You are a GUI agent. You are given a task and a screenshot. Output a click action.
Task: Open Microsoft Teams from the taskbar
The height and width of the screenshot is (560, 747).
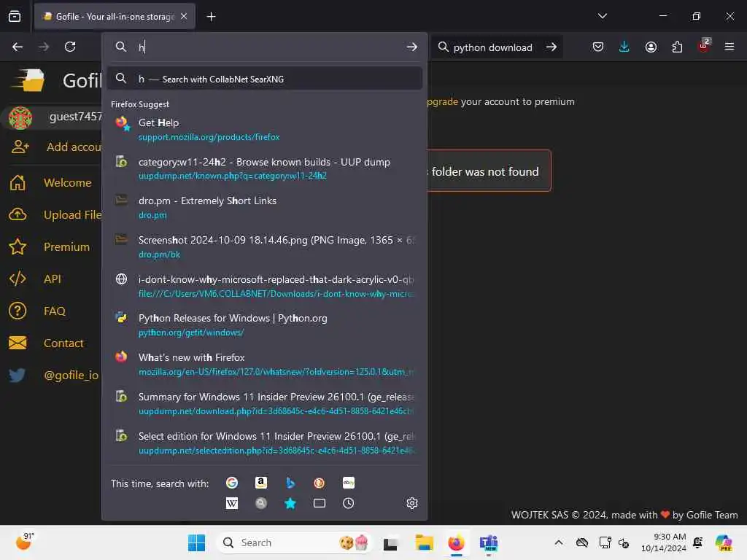pyautogui.click(x=489, y=542)
